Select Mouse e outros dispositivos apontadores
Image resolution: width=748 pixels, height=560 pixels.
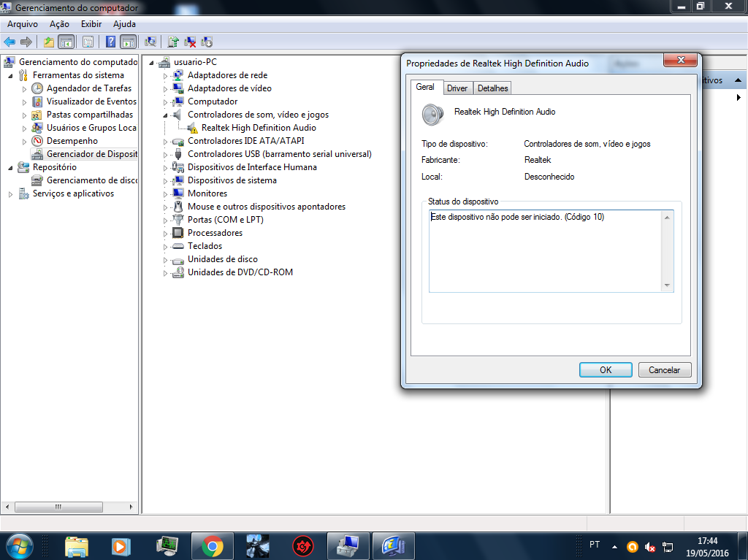tap(266, 207)
